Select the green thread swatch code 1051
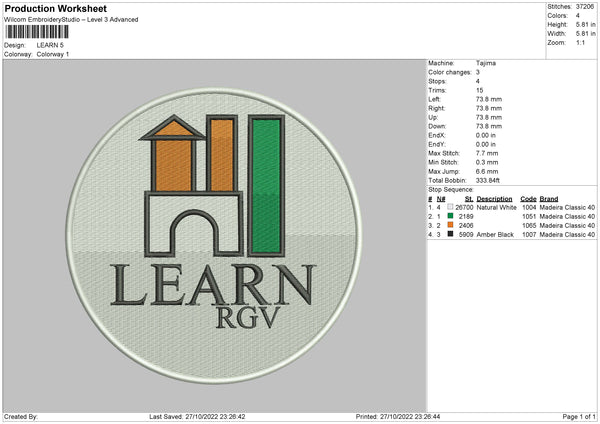This screenshot has height=424, width=600. point(450,216)
